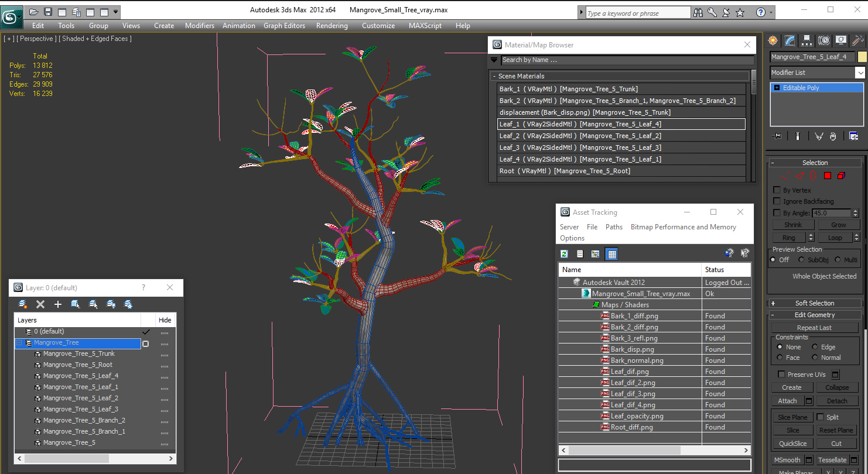Open the Modifiers menu

coord(200,26)
